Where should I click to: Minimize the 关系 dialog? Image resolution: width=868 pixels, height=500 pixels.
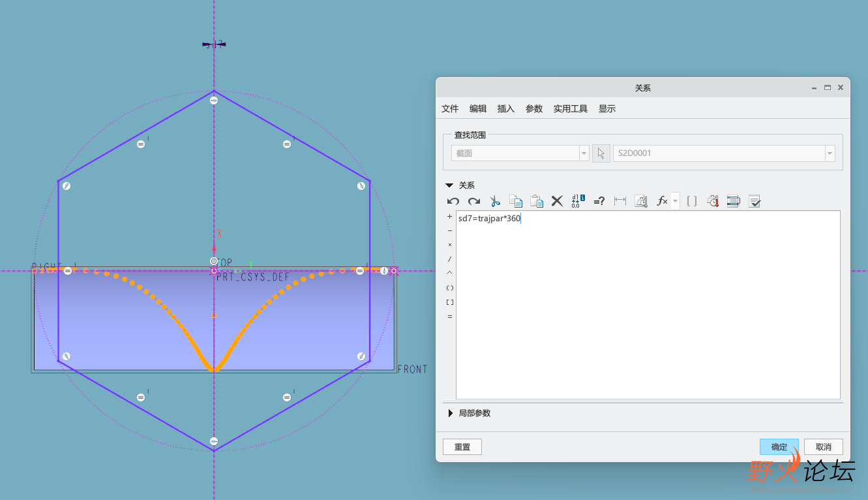(814, 87)
